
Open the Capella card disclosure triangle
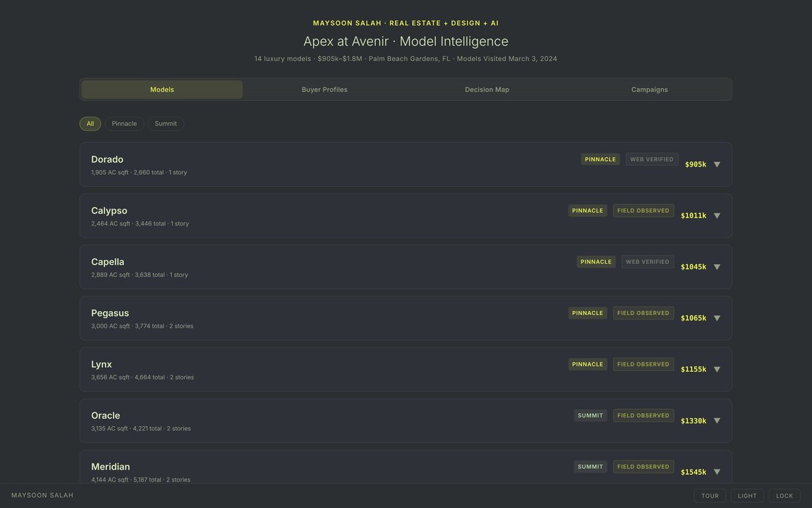pos(717,267)
